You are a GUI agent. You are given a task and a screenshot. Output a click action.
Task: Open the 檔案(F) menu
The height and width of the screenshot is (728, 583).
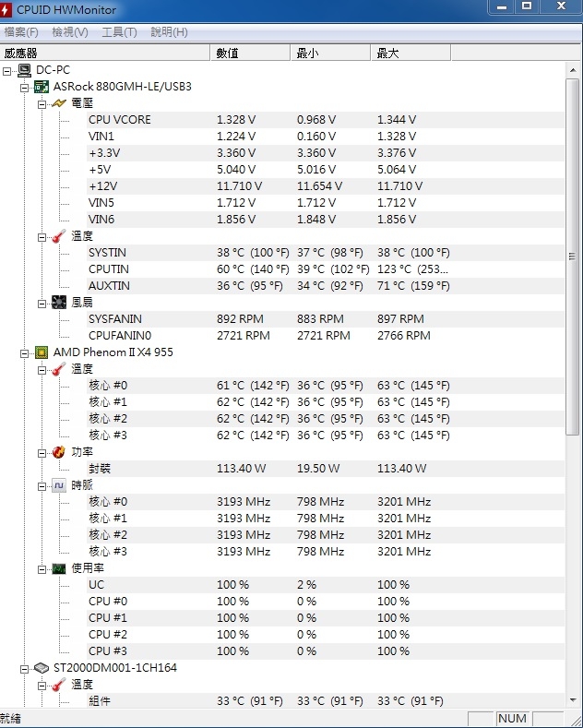[x=21, y=32]
